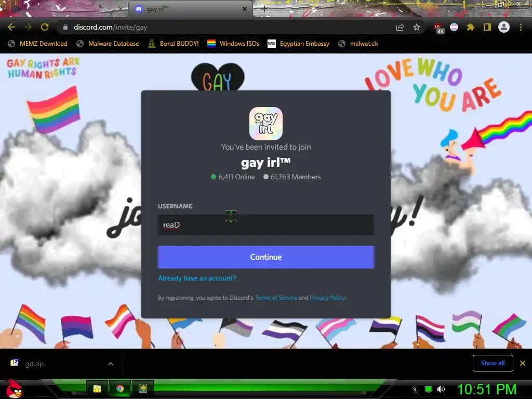Image resolution: width=532 pixels, height=399 pixels.
Task: Go back using the browser back arrow
Action: coord(11,27)
